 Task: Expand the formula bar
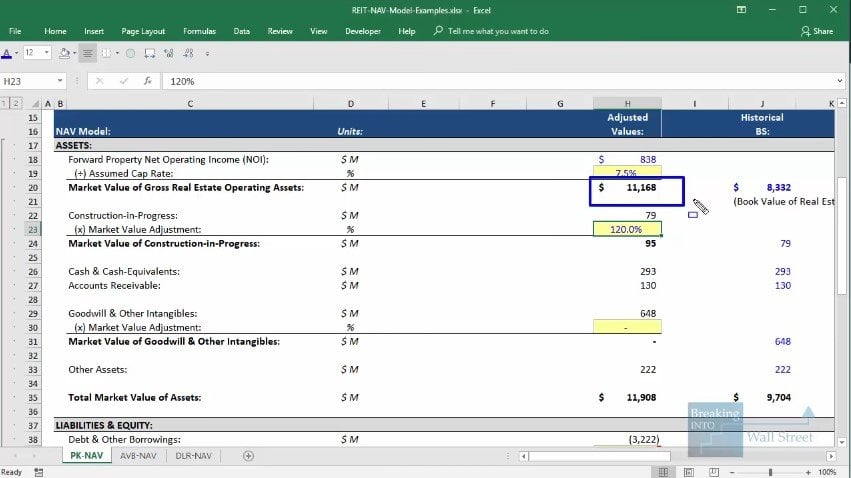click(x=839, y=81)
